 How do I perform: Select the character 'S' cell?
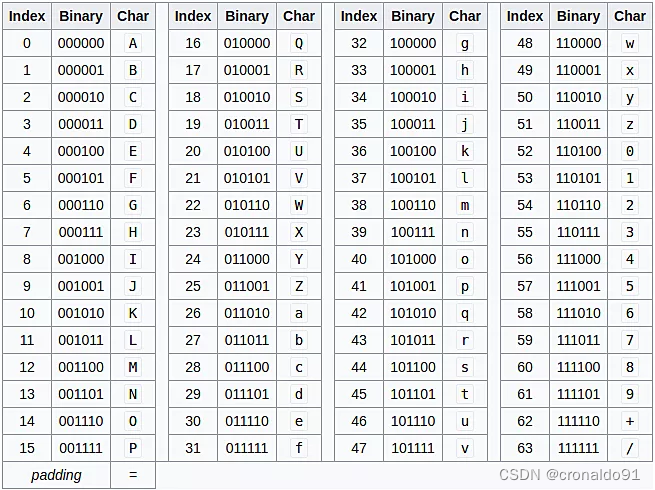299,97
